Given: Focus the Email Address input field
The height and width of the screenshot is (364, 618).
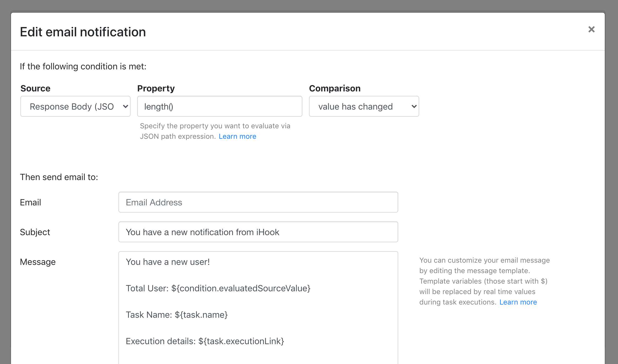Looking at the screenshot, I should click(x=258, y=202).
